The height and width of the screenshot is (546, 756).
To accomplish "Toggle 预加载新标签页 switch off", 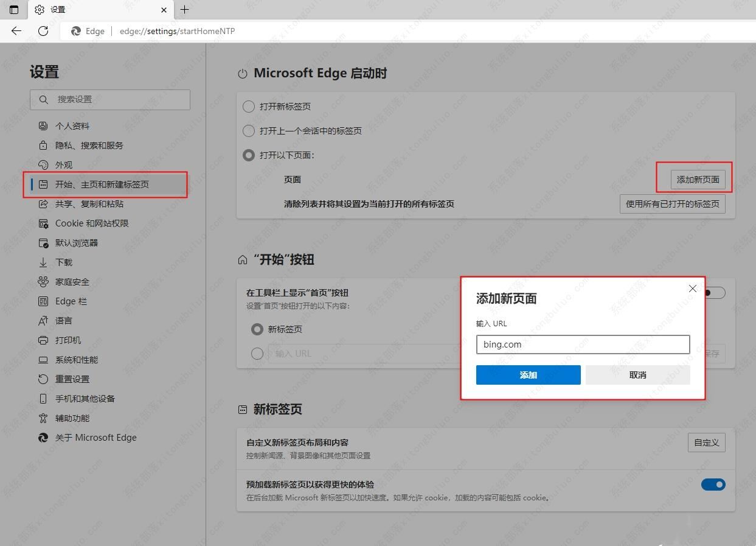I will click(713, 485).
